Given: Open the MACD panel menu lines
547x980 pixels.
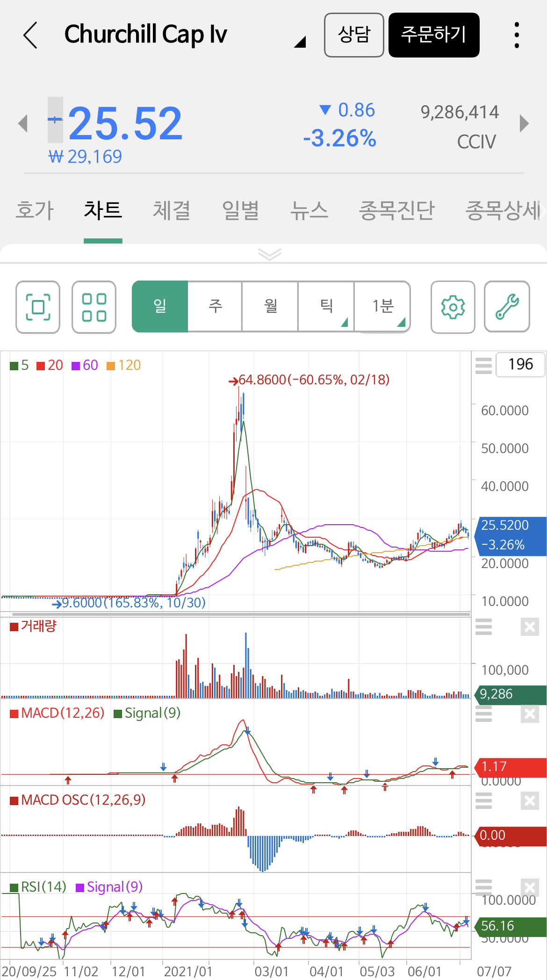Looking at the screenshot, I should pyautogui.click(x=483, y=713).
